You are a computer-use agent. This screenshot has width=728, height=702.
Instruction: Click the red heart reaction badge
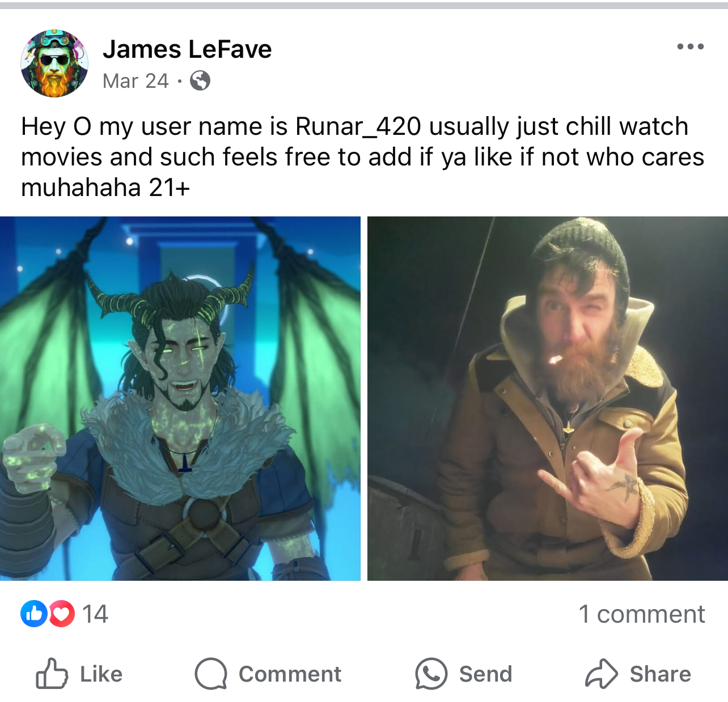[62, 614]
